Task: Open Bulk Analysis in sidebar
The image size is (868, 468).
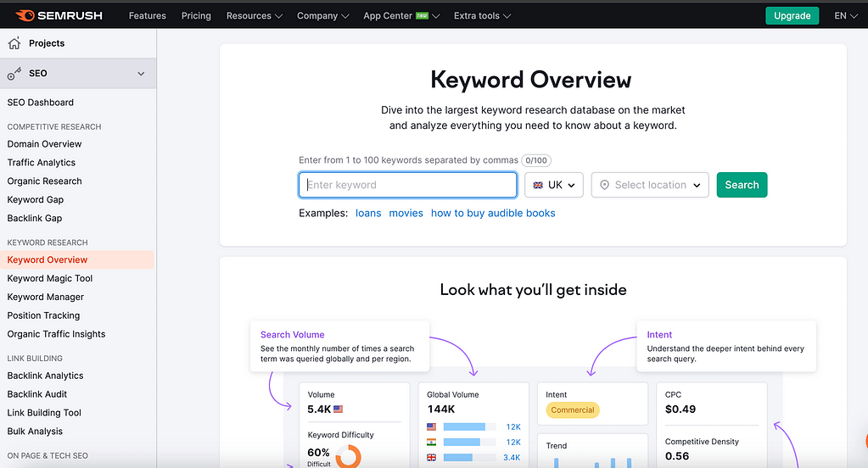Action: (35, 431)
